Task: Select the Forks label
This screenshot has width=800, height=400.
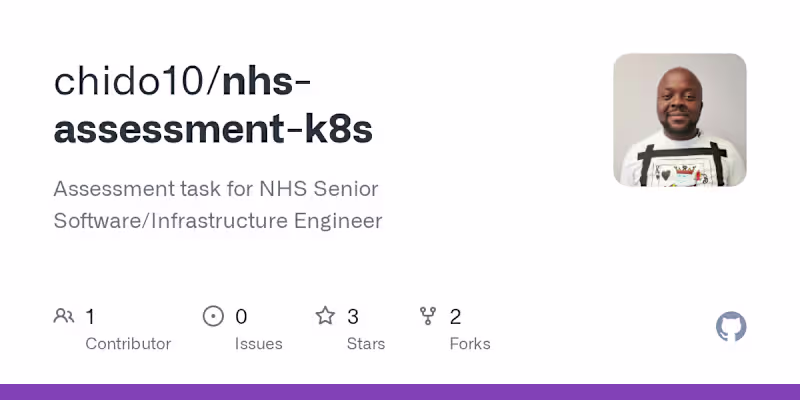Action: 470,344
